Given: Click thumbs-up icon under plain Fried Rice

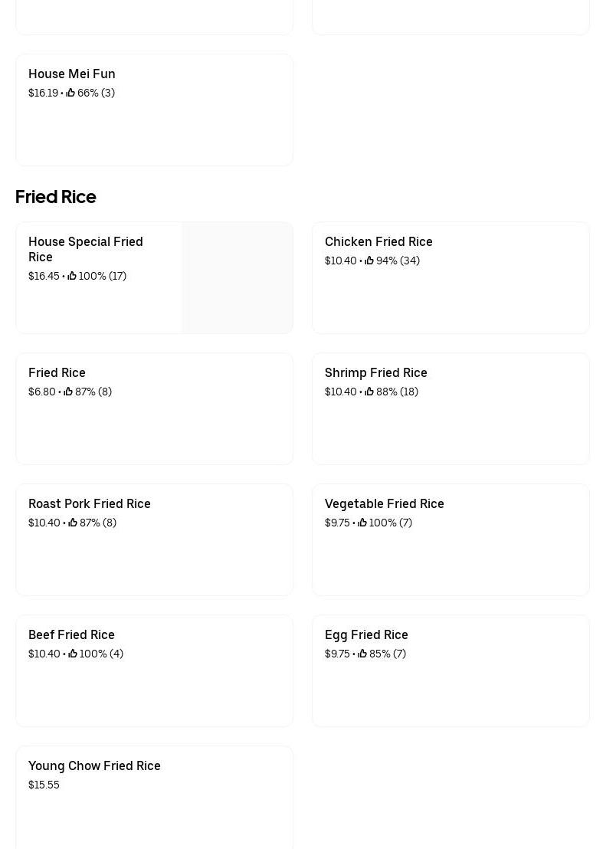Looking at the screenshot, I should coord(68,392).
